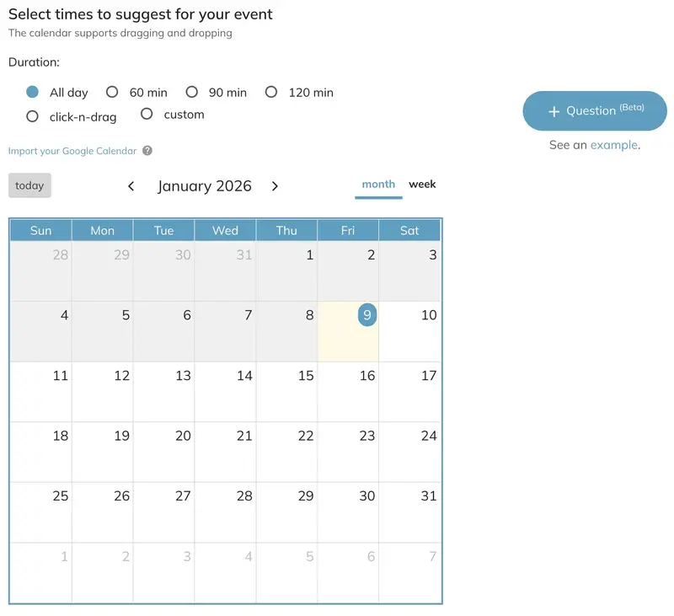Choose January 24 in the calendar
This screenshot has width=674, height=616.
coord(409,453)
